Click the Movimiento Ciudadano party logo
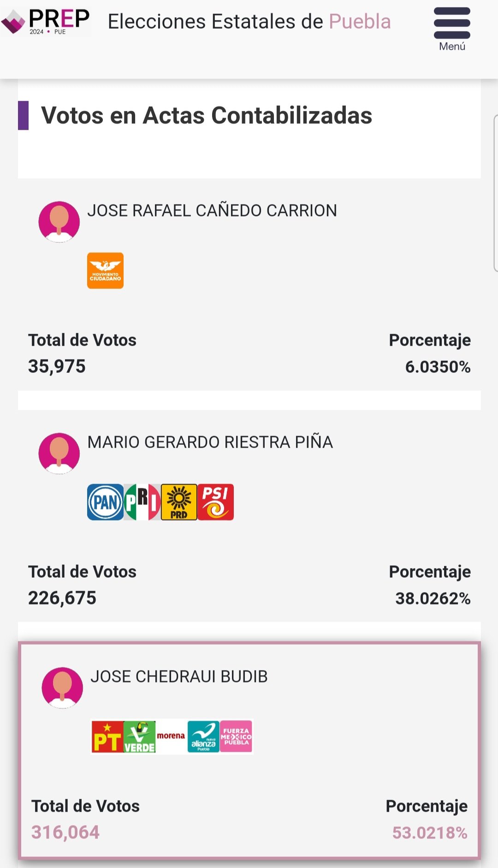498x868 pixels. (105, 270)
